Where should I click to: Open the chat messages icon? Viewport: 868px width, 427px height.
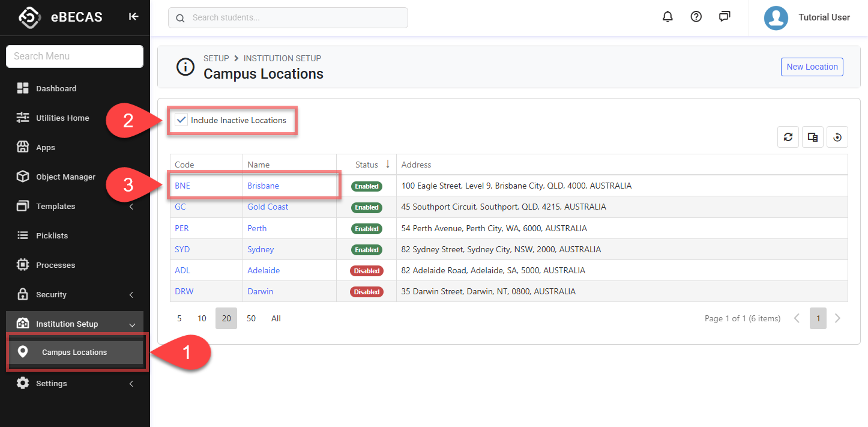tap(725, 17)
